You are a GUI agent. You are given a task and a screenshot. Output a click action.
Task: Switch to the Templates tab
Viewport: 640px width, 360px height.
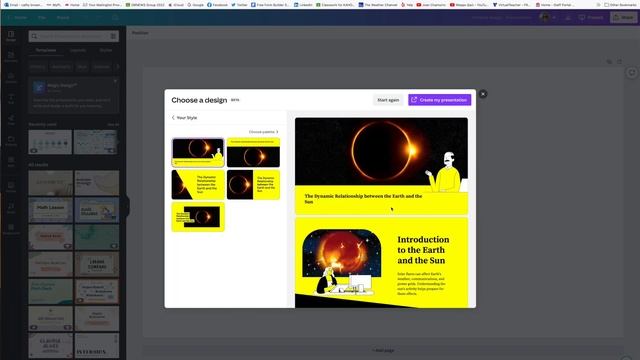coord(46,50)
